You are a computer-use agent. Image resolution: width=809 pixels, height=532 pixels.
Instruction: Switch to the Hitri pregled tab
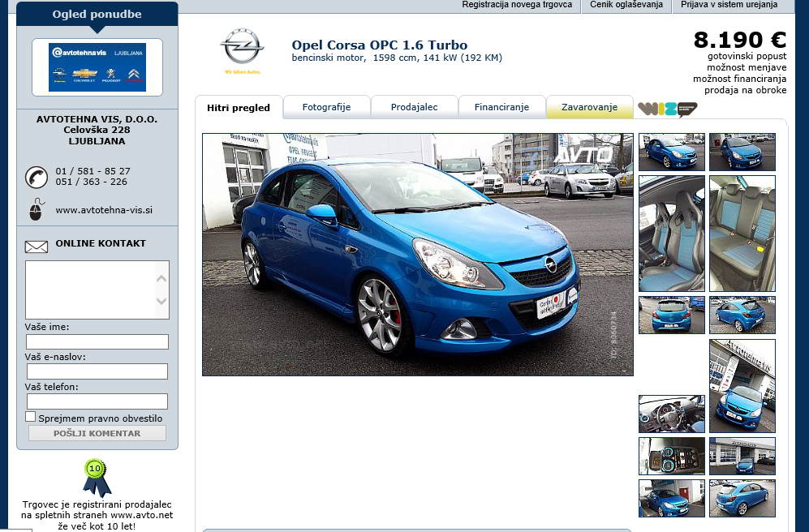pyautogui.click(x=239, y=108)
